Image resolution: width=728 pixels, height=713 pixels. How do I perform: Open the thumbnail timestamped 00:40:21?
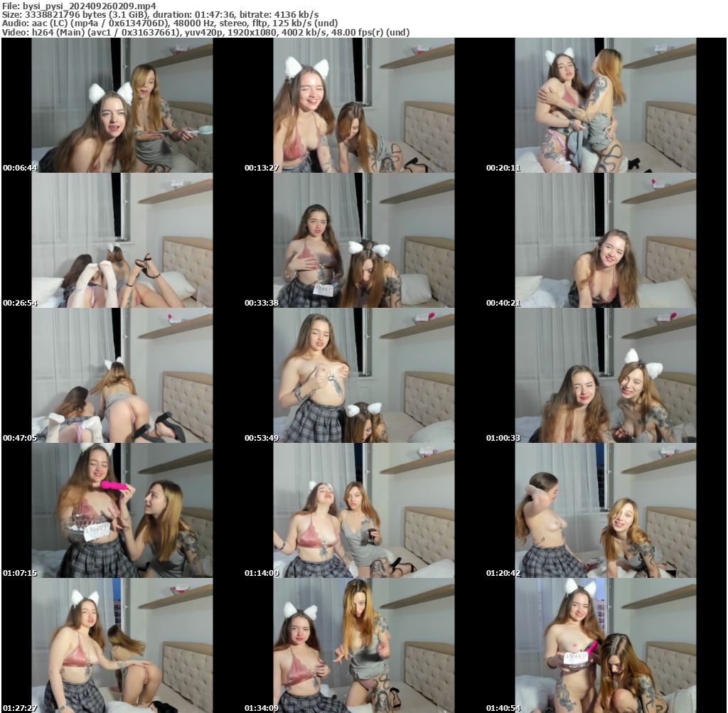(604, 242)
